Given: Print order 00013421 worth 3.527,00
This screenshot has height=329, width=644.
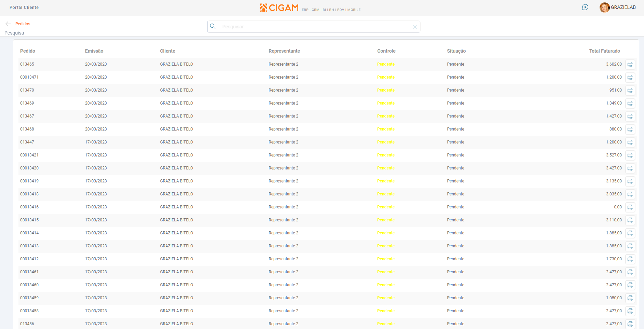Looking at the screenshot, I should pos(630,155).
